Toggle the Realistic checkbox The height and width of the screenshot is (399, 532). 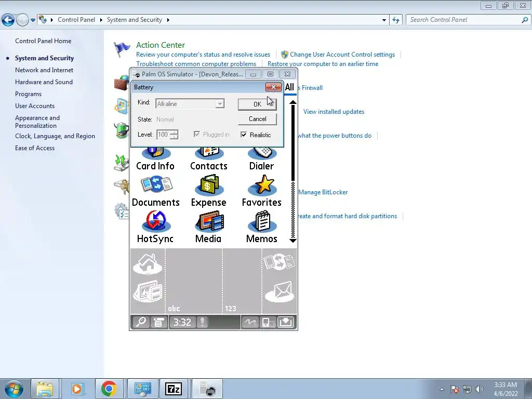[x=244, y=135]
